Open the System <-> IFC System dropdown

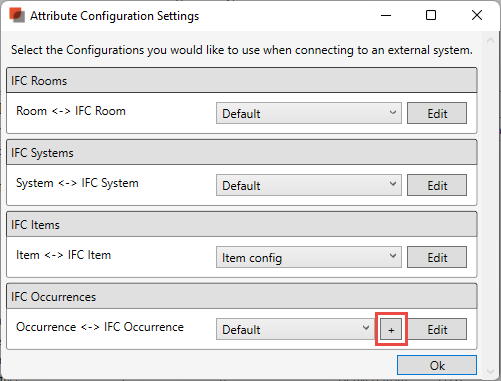tap(309, 185)
